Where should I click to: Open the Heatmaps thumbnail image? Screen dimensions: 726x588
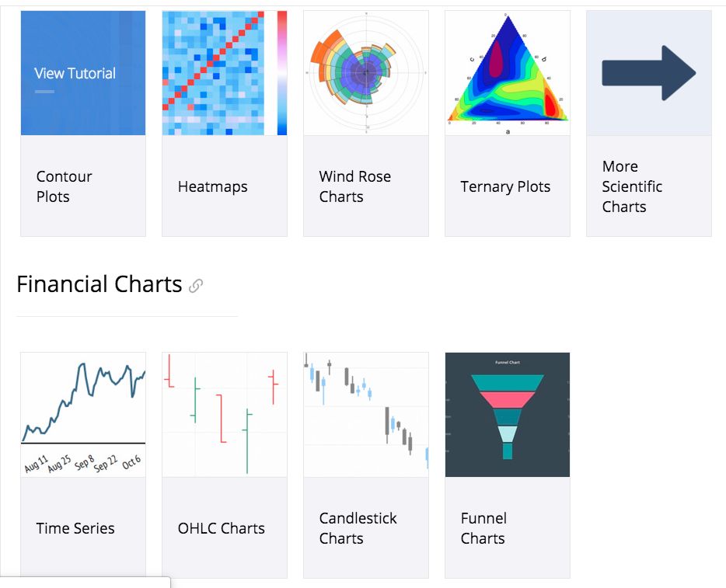point(225,73)
